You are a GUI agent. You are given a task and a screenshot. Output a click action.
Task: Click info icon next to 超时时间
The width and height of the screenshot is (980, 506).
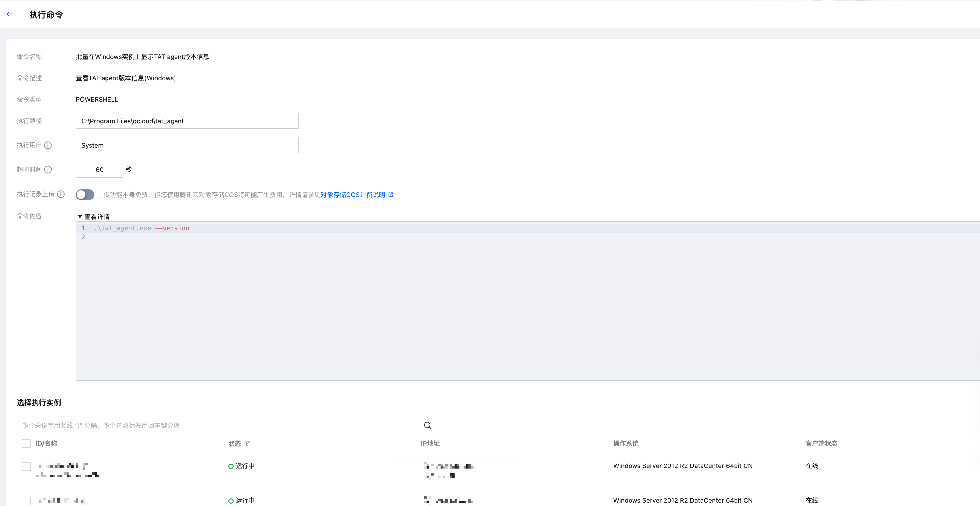pos(48,170)
